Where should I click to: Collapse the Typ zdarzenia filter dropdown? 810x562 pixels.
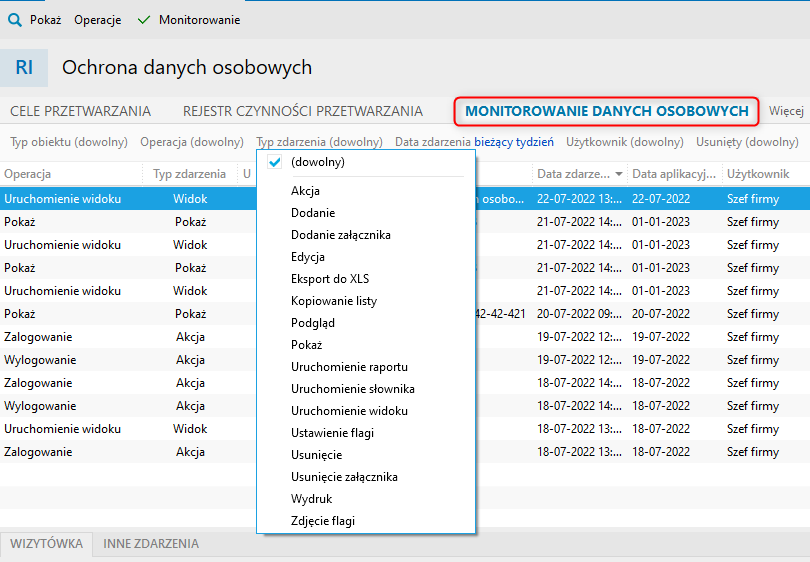[319, 142]
